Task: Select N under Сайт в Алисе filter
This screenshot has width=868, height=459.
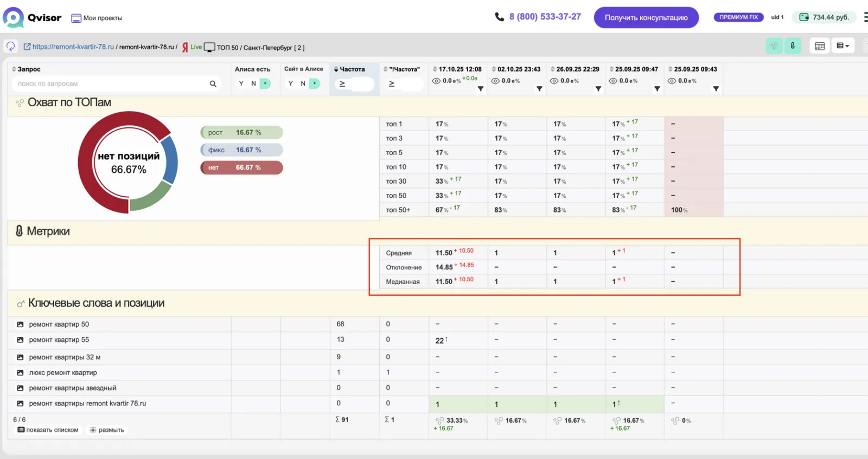Action: click(303, 83)
